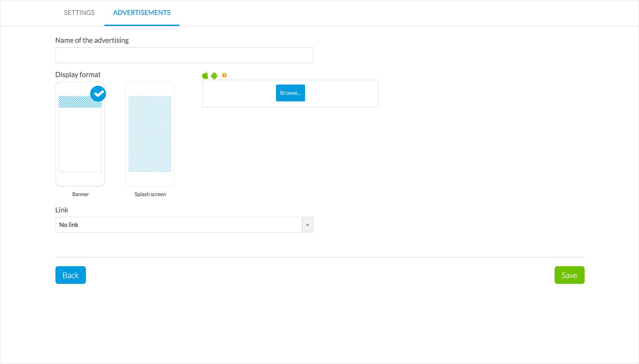Switch to the Settings tab
Image resolution: width=639 pixels, height=364 pixels.
(79, 13)
